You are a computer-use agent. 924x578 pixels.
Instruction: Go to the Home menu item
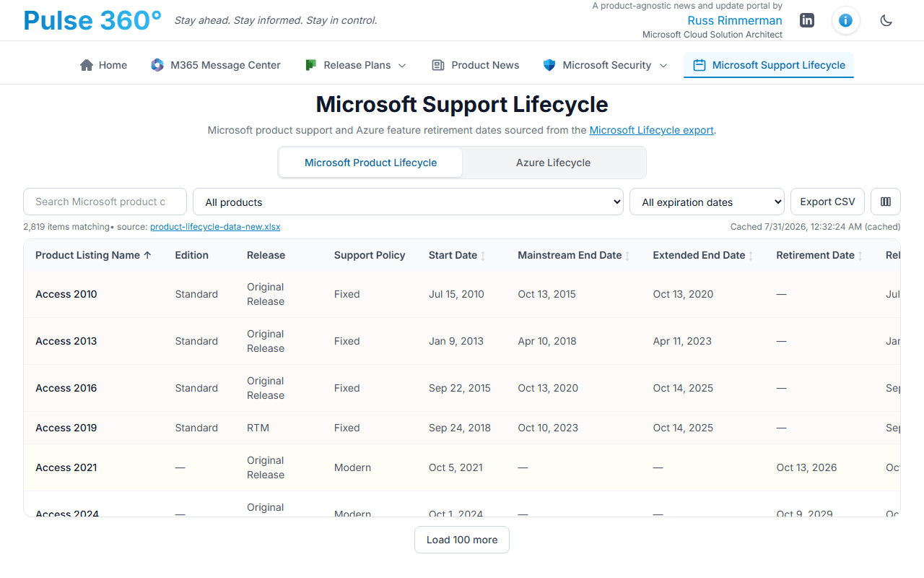click(103, 65)
